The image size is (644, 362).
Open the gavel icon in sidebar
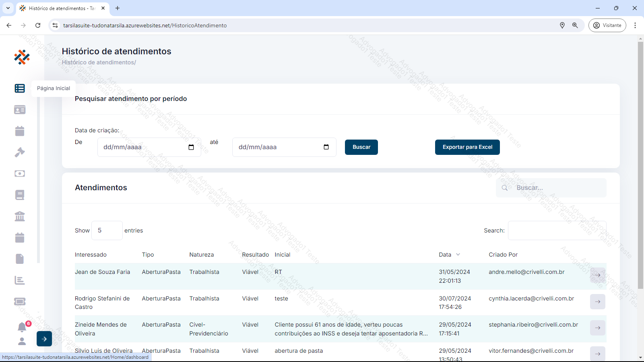[x=20, y=152]
